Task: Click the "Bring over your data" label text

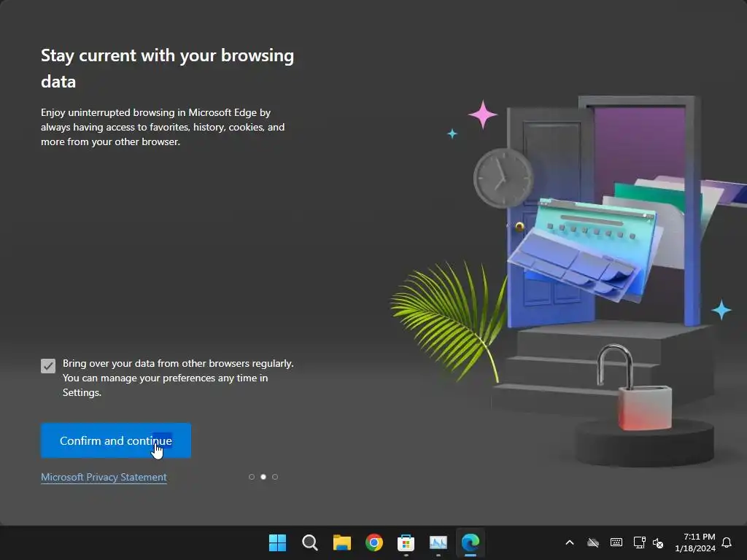Action: (178, 378)
